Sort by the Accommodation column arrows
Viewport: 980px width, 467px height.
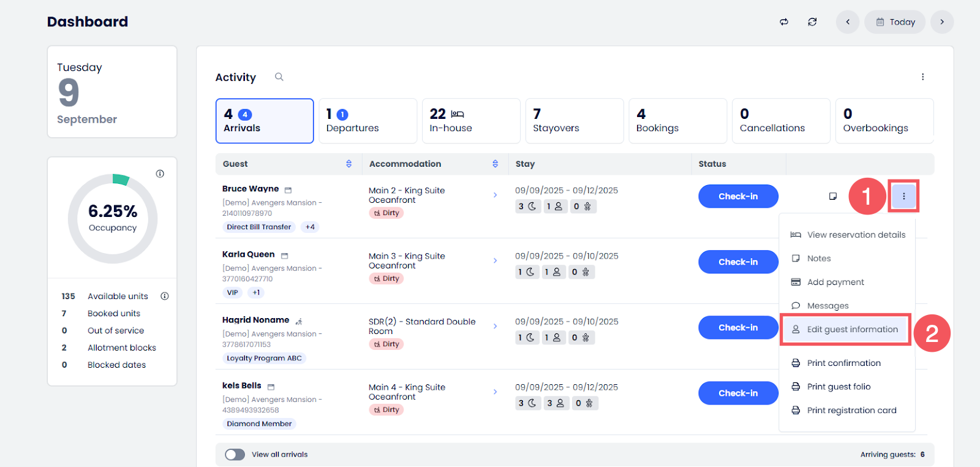(x=495, y=164)
